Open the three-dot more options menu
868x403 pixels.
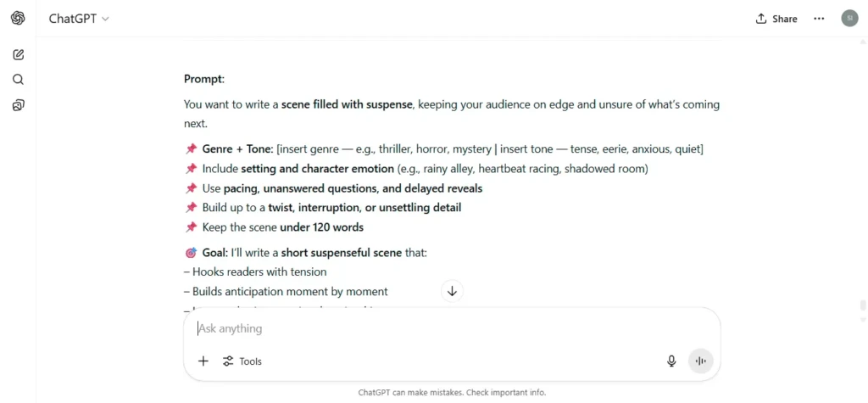click(819, 19)
